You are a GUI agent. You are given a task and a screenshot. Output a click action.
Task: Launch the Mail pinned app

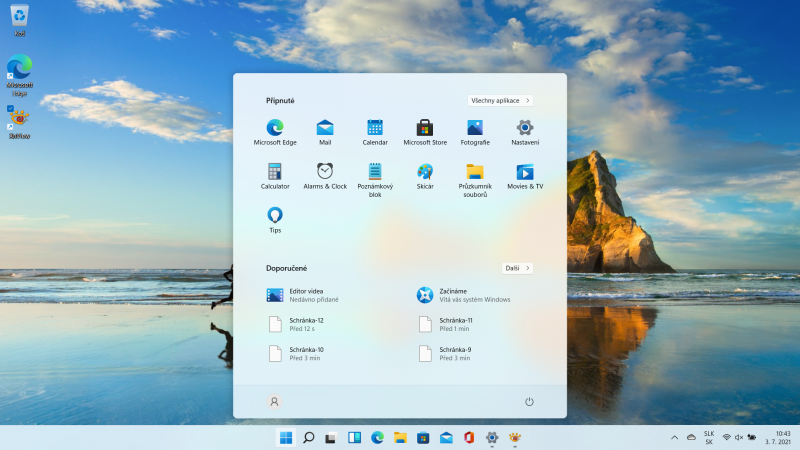click(325, 132)
